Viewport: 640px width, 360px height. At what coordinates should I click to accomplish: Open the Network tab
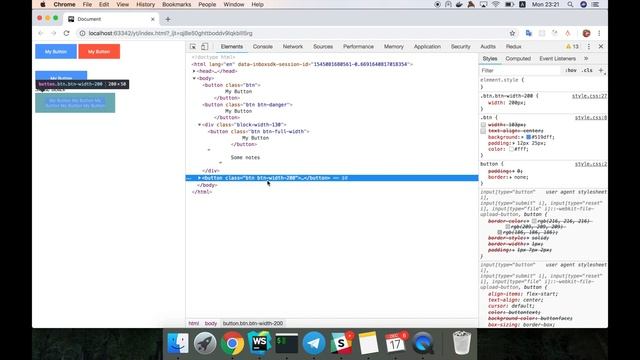click(x=293, y=47)
